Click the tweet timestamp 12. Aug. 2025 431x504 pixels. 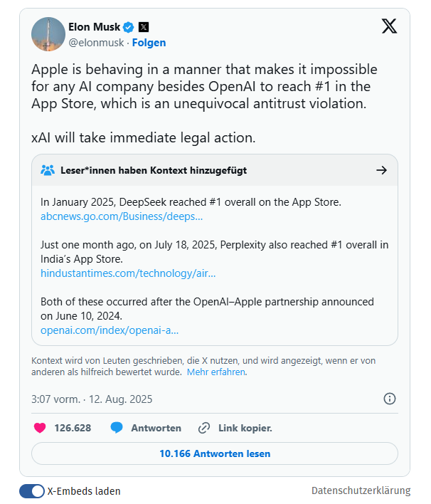[x=92, y=399]
